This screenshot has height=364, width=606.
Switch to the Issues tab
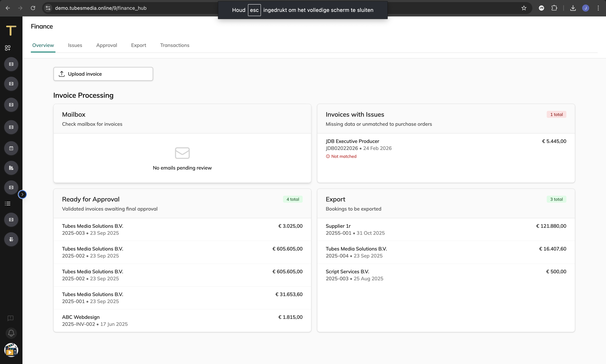pos(75,45)
